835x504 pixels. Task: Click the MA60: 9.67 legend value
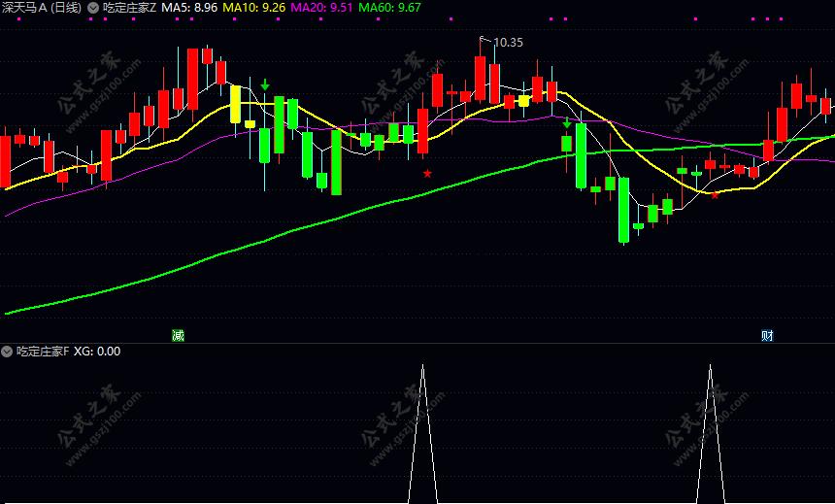389,8
